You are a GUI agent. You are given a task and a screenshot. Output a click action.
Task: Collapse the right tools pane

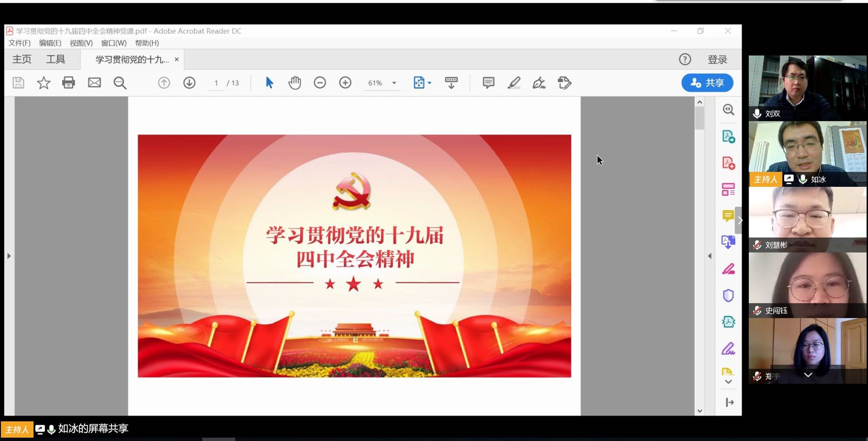click(x=710, y=256)
